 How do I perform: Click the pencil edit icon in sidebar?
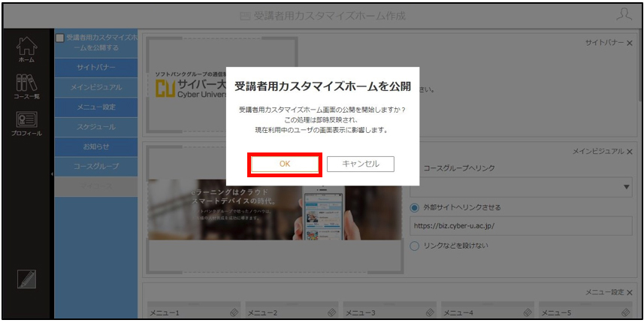click(27, 279)
